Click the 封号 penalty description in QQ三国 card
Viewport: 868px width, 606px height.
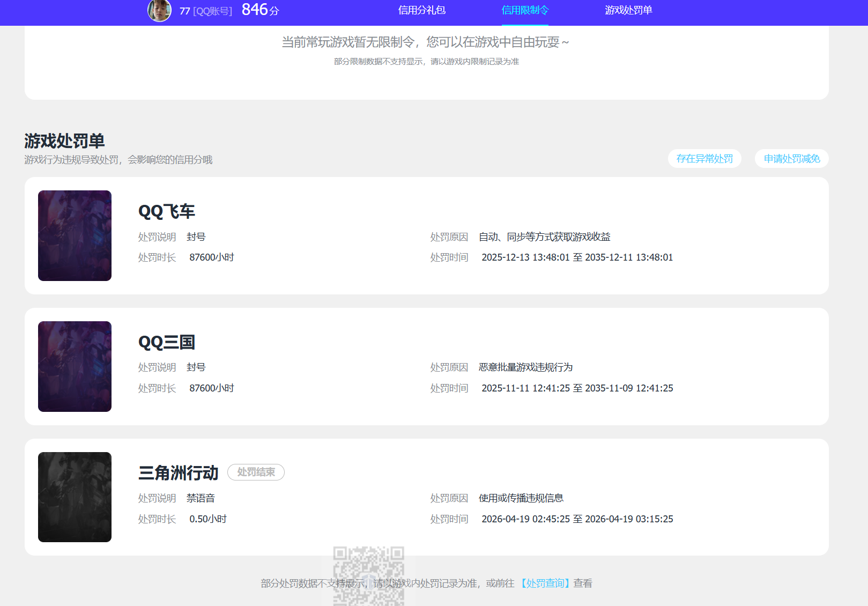(x=196, y=367)
